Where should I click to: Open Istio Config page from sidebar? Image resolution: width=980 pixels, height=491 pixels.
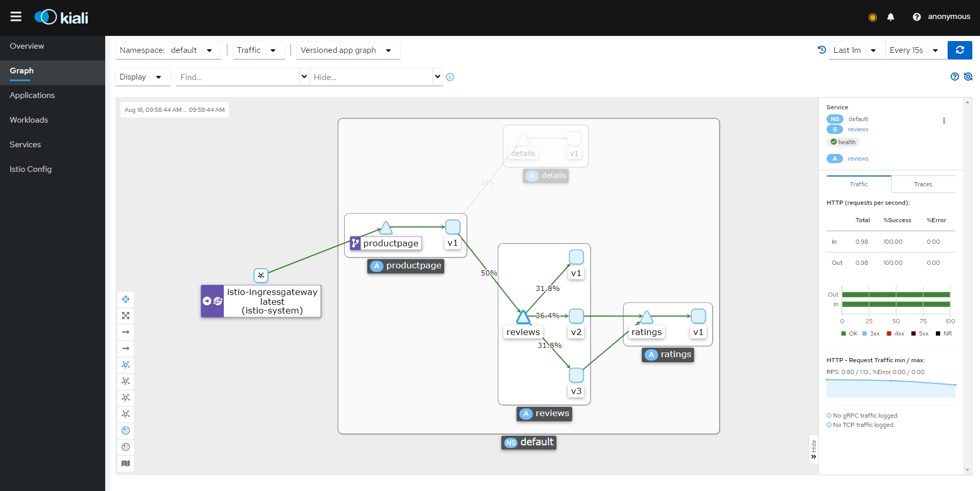tap(31, 169)
